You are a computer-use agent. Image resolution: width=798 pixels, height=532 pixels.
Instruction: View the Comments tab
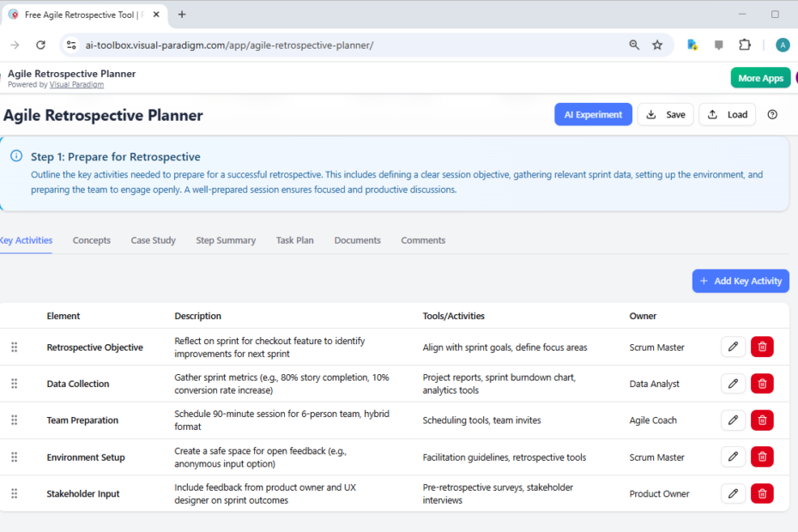coord(422,240)
